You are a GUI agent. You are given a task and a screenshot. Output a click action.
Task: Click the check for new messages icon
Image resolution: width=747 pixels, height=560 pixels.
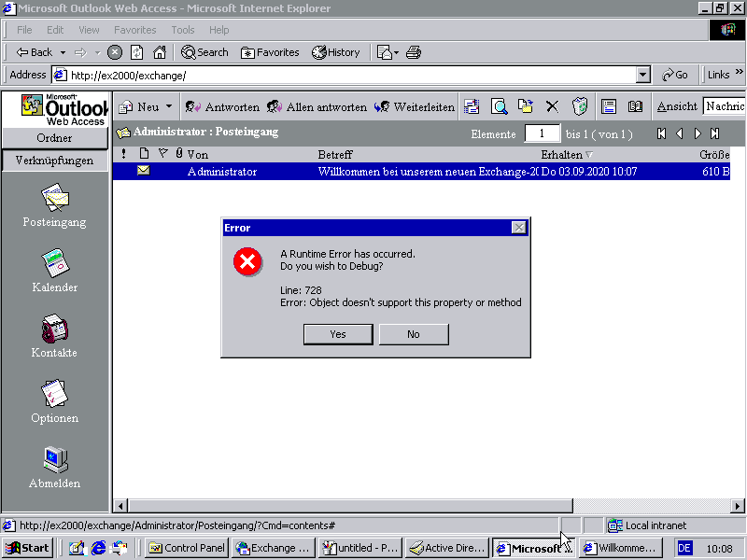(472, 106)
